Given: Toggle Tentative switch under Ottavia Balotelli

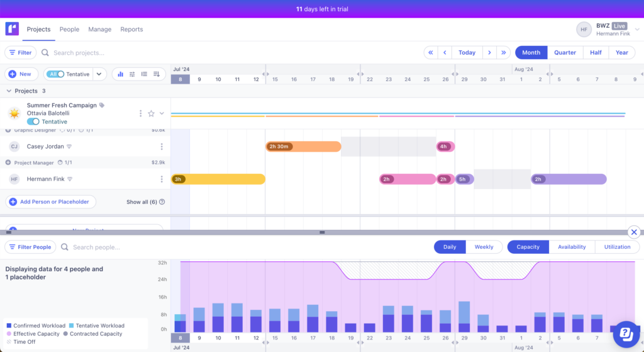Looking at the screenshot, I should pos(33,122).
